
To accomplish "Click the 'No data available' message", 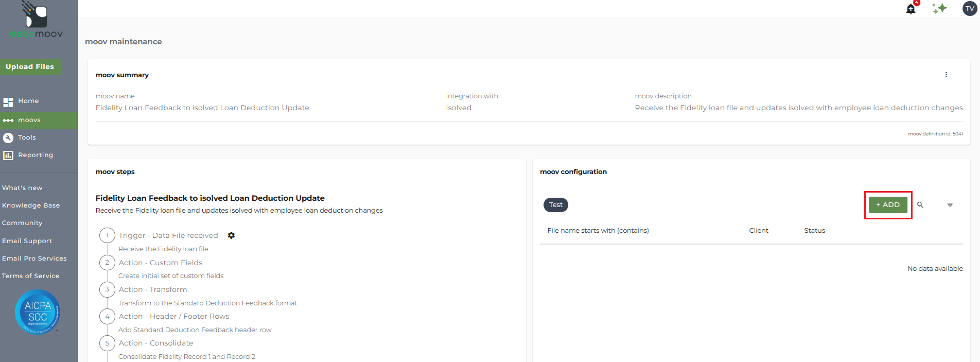I will [935, 269].
